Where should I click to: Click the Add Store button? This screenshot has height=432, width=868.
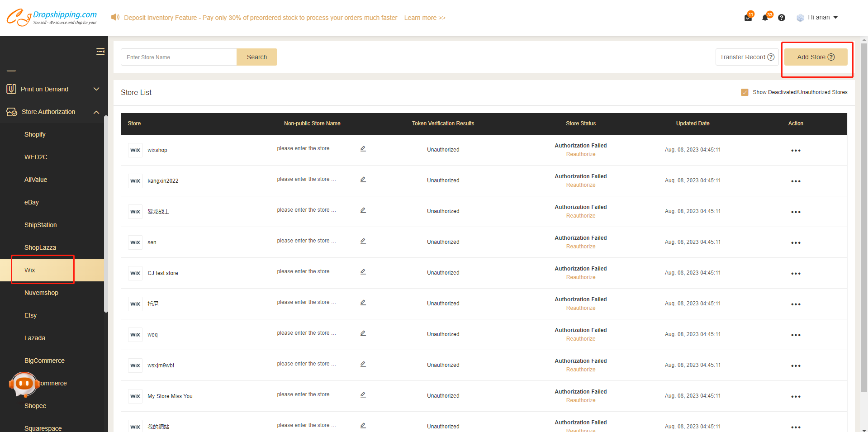pos(816,57)
